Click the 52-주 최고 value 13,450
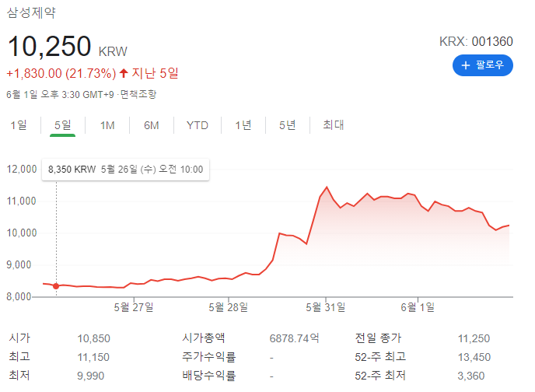Image resolution: width=535 pixels, height=392 pixels. point(474,357)
